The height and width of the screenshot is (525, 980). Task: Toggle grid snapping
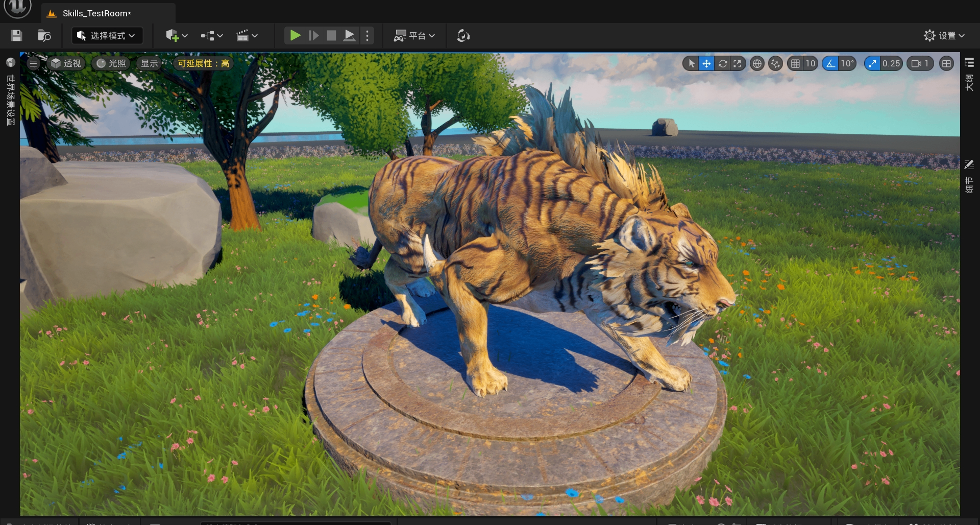click(x=795, y=63)
